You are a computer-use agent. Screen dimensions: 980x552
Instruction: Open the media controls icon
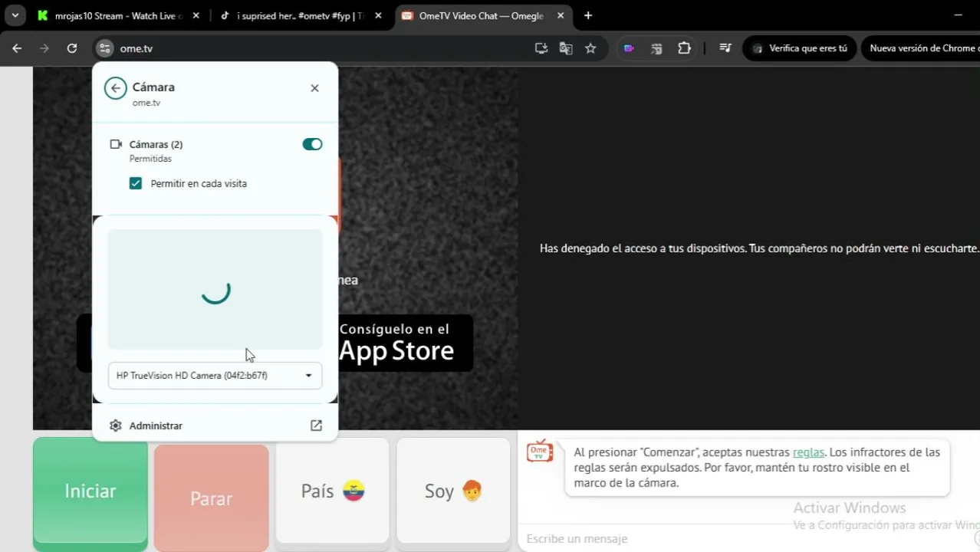pyautogui.click(x=725, y=48)
